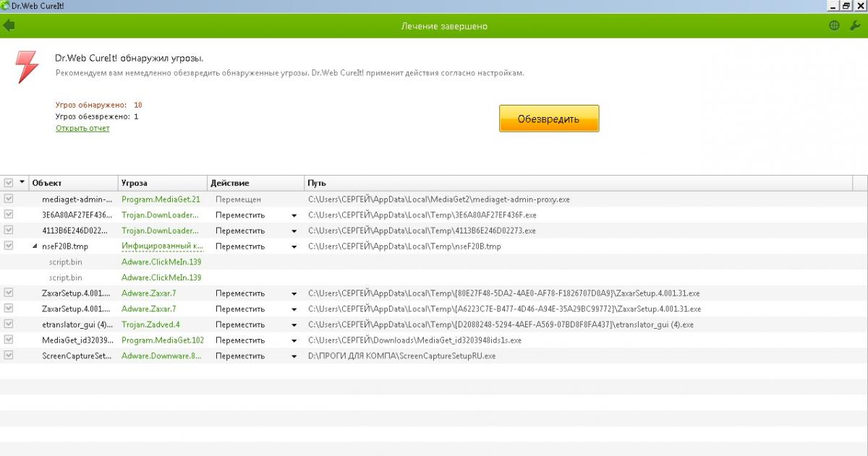Click the path ending in mediaget-admin-proxy.exe
Image resolution: width=868 pixels, height=456 pixels.
tap(439, 199)
